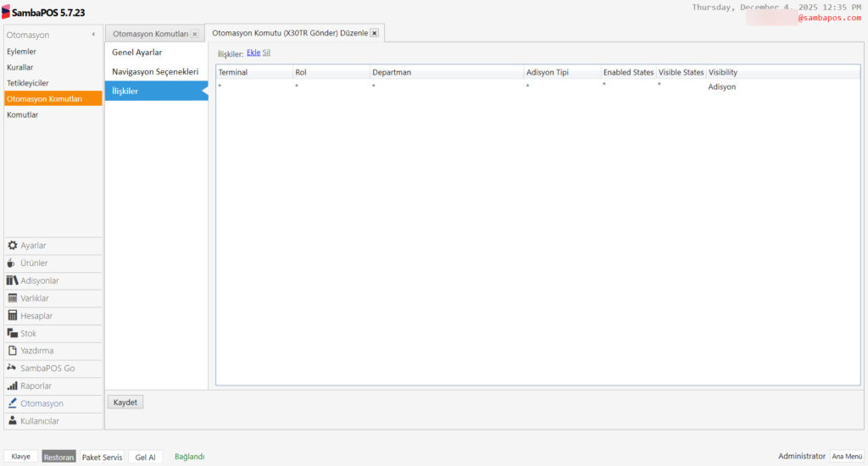Click the Ayarlar gear icon

(13, 245)
